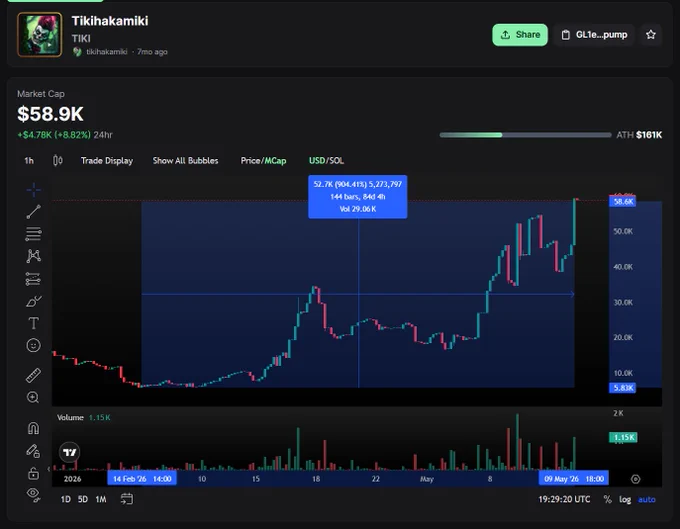Select the 1D date range
Viewport: 680px width, 529px height.
click(x=65, y=499)
